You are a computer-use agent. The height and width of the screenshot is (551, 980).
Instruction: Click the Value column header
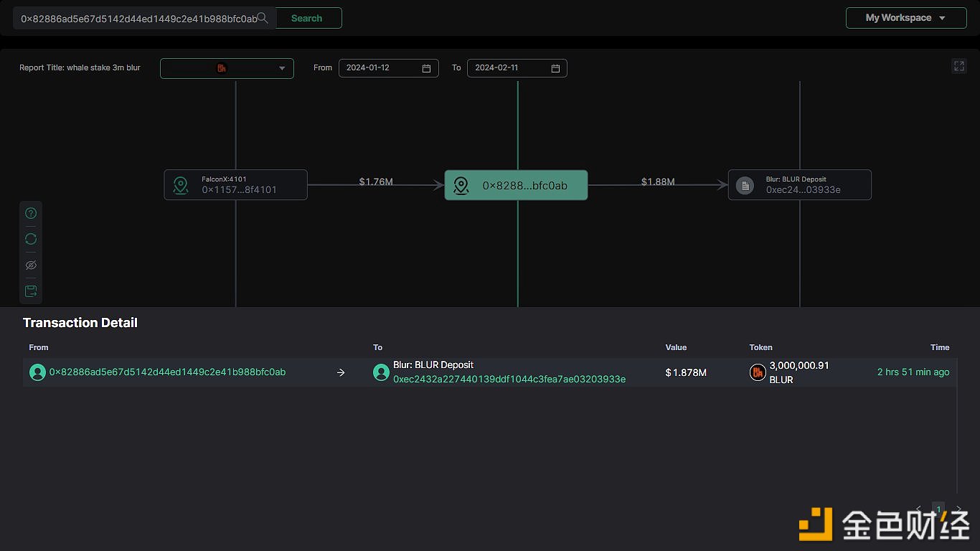[676, 347]
